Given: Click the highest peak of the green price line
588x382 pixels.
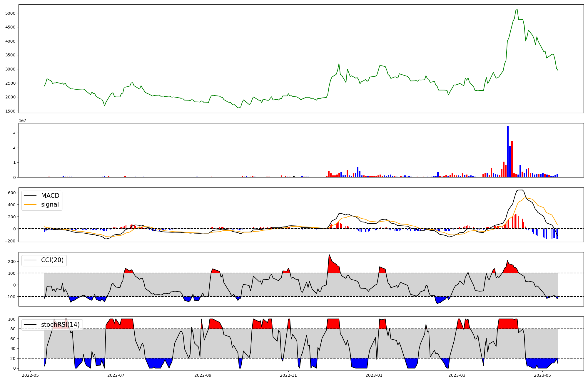Looking at the screenshot, I should pos(517,10).
